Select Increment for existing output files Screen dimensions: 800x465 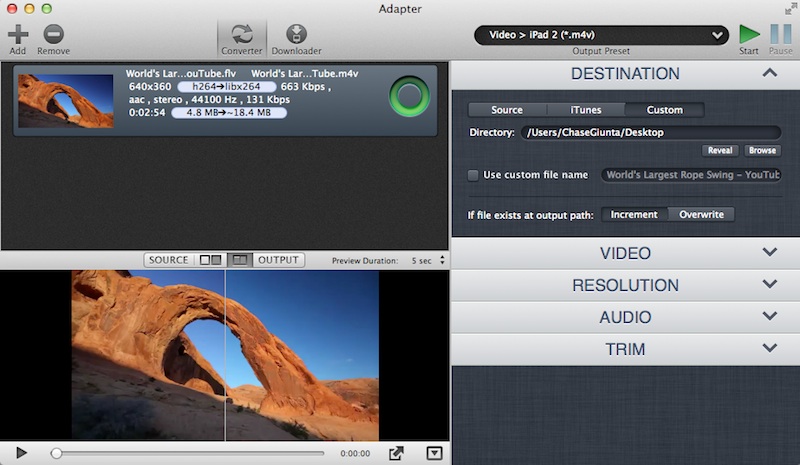click(634, 214)
